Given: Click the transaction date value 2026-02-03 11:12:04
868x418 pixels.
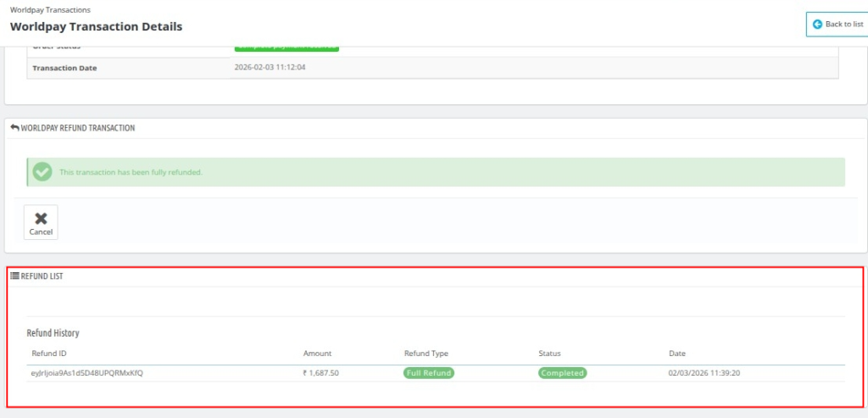Looking at the screenshot, I should [270, 67].
